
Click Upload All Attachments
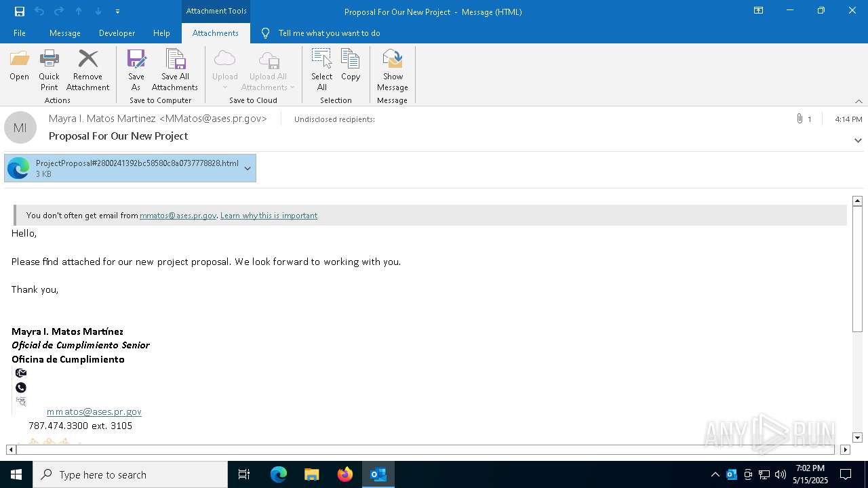pos(268,70)
